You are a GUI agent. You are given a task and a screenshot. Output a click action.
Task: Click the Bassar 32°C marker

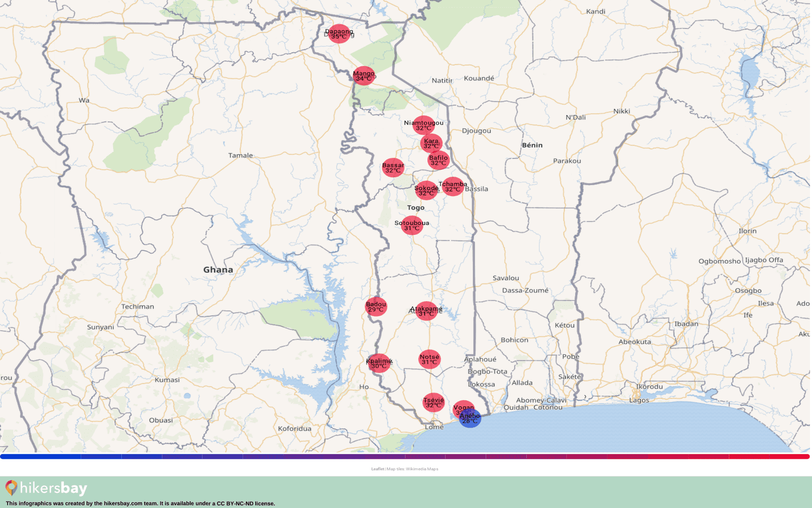point(393,168)
